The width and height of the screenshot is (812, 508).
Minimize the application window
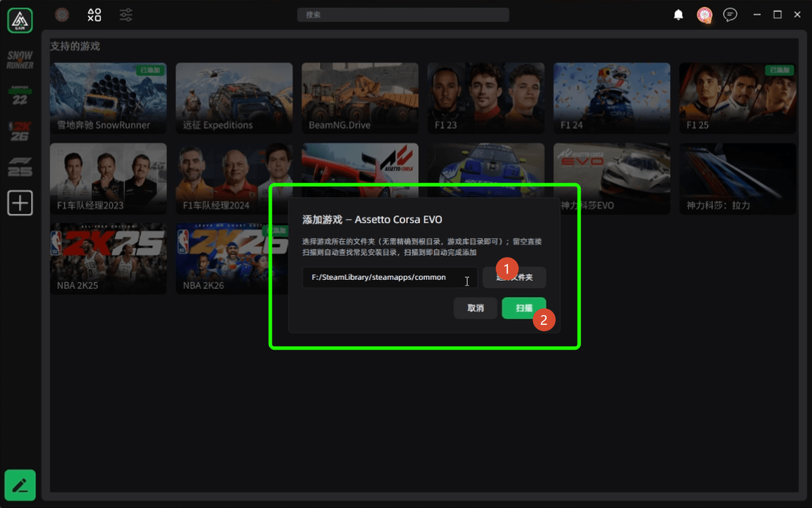[757, 15]
